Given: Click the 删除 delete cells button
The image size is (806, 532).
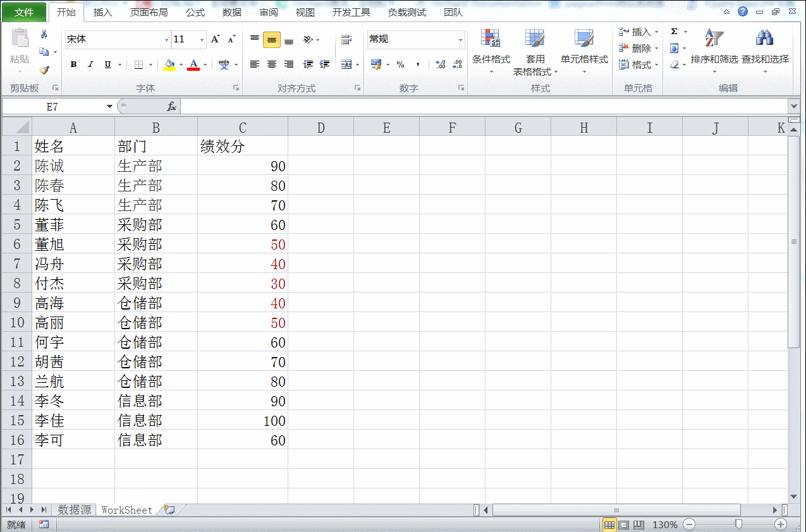Looking at the screenshot, I should click(x=638, y=48).
